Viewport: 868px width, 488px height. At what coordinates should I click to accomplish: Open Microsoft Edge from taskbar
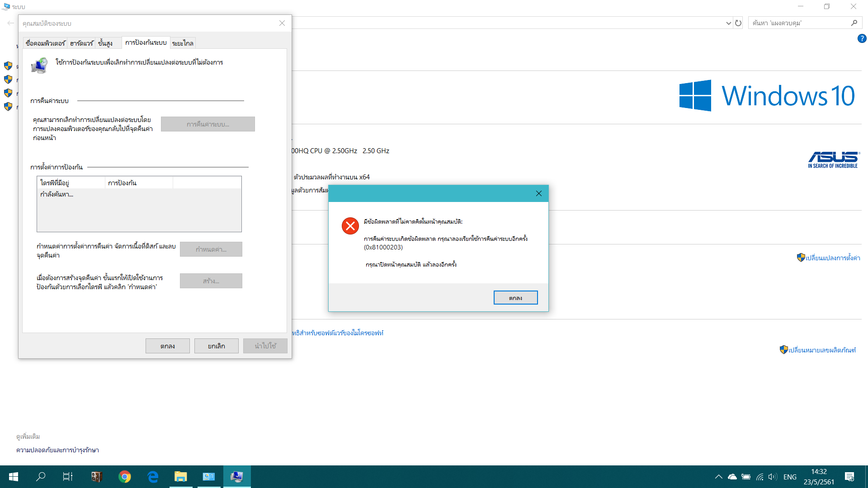(x=153, y=477)
